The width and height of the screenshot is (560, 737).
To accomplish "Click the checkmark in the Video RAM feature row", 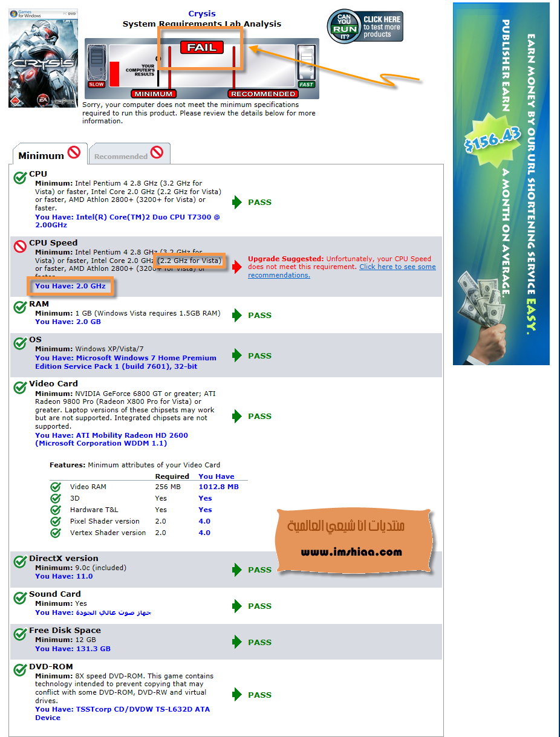I will [56, 487].
